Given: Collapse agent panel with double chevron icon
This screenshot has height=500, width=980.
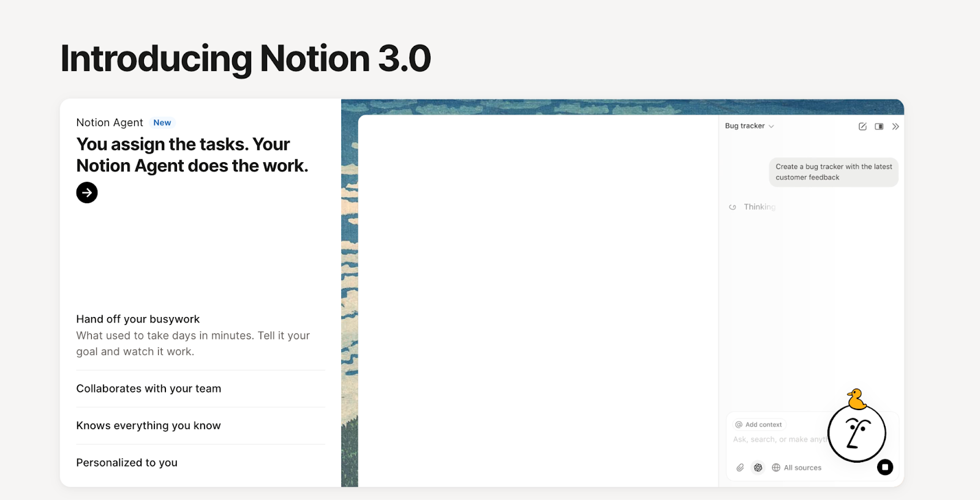Looking at the screenshot, I should [x=895, y=127].
